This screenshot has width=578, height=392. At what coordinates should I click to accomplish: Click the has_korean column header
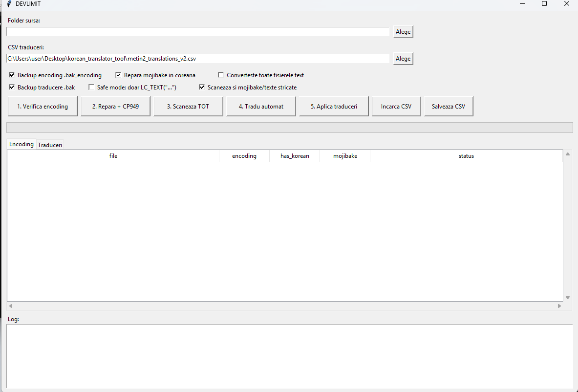coord(295,156)
